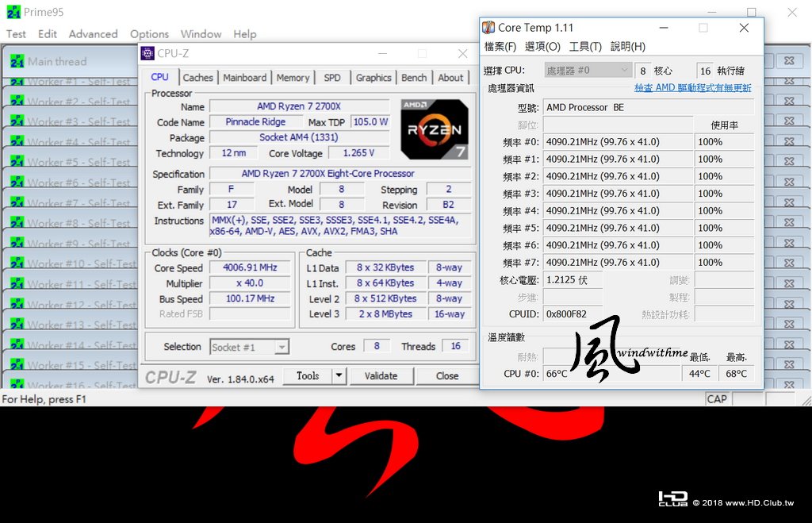Open the 工具(T) menu in Core Temp
The width and height of the screenshot is (812, 523).
585,47
